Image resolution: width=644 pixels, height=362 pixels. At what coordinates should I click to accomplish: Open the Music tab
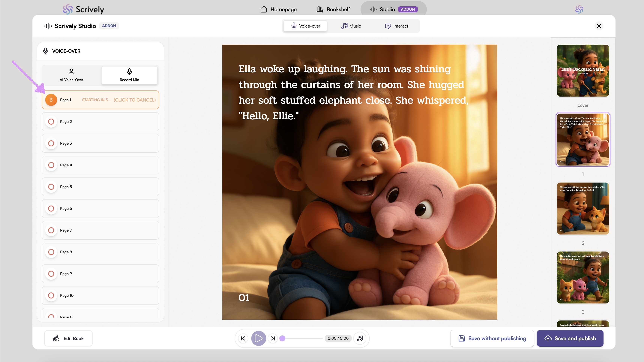point(351,26)
